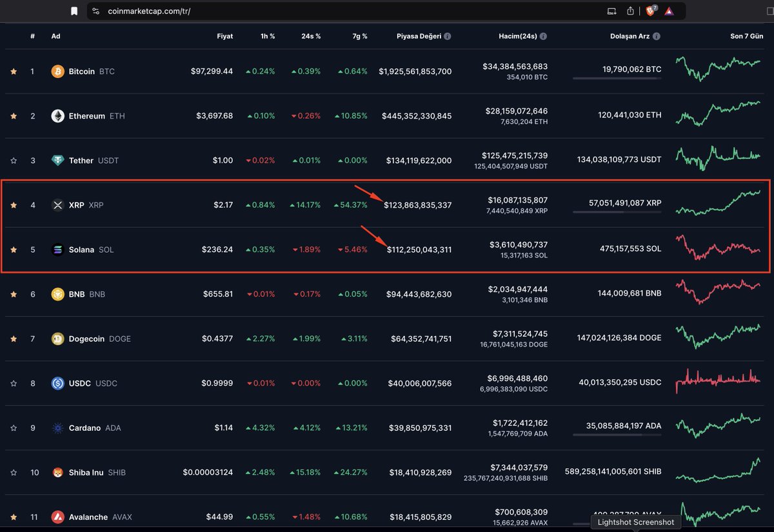Click the Avalanche logo icon

click(x=58, y=517)
